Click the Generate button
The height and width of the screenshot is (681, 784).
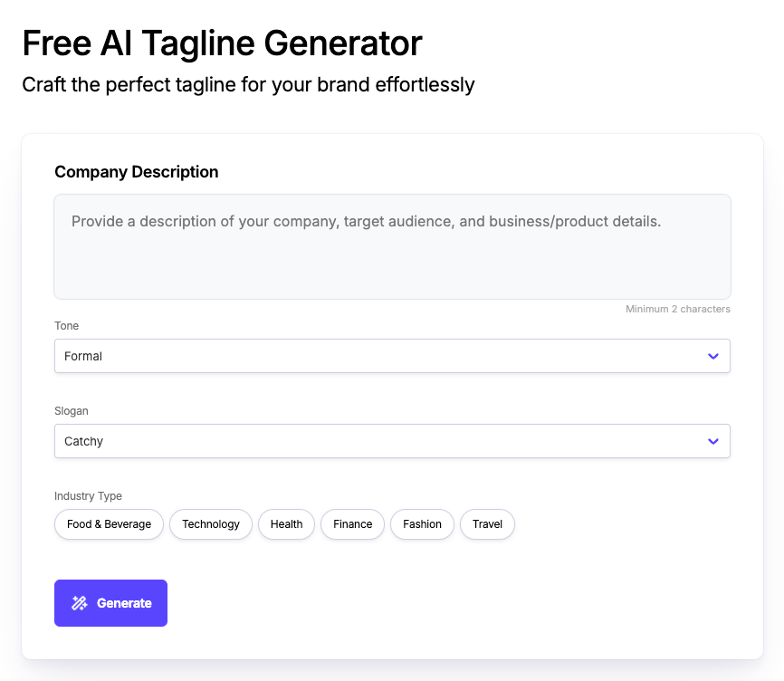pos(110,603)
